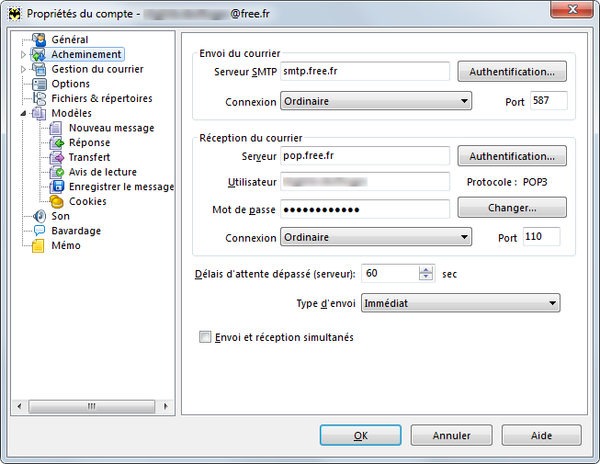Open Enregistrer le message template
The width and height of the screenshot is (600, 464).
point(121,187)
